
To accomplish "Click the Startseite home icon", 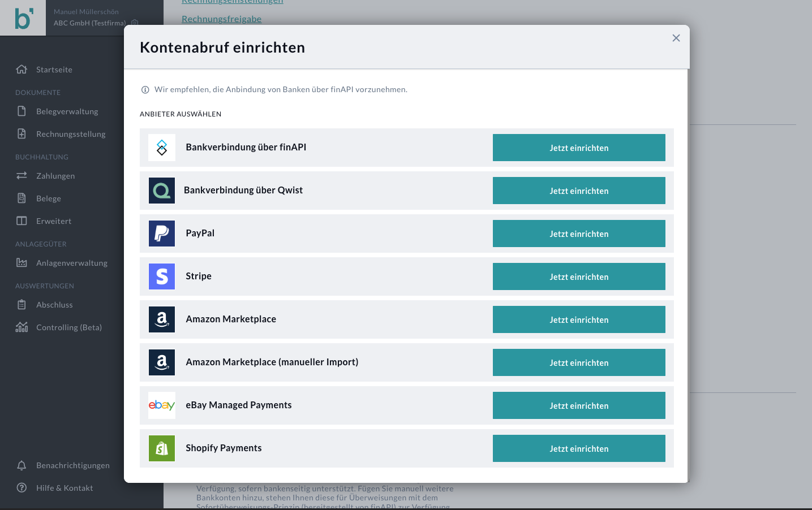I will coord(22,70).
